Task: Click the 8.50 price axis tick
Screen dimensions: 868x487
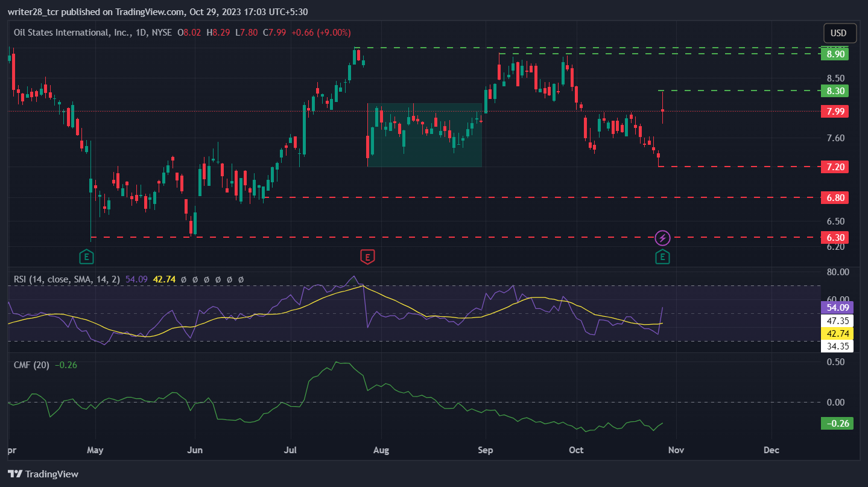Action: click(x=835, y=78)
